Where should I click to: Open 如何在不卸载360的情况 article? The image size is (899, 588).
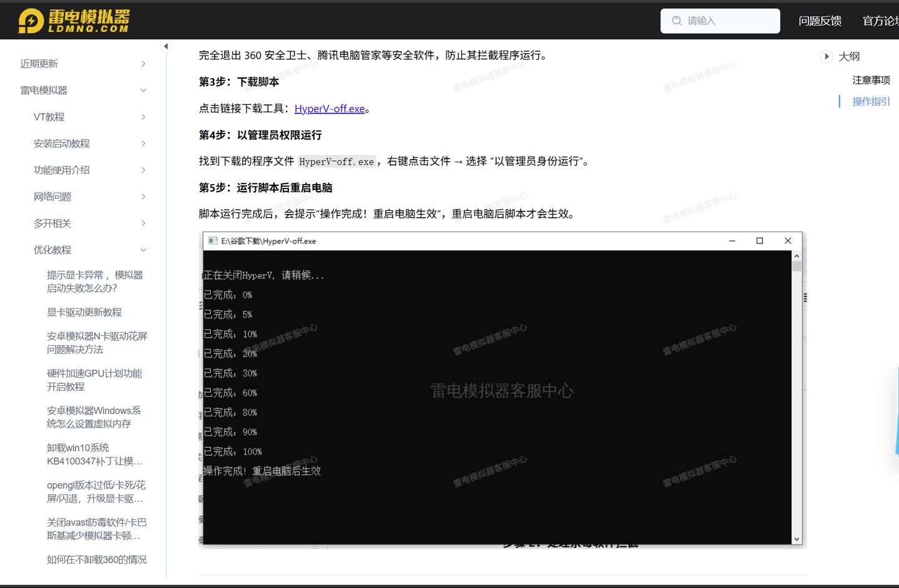97,560
